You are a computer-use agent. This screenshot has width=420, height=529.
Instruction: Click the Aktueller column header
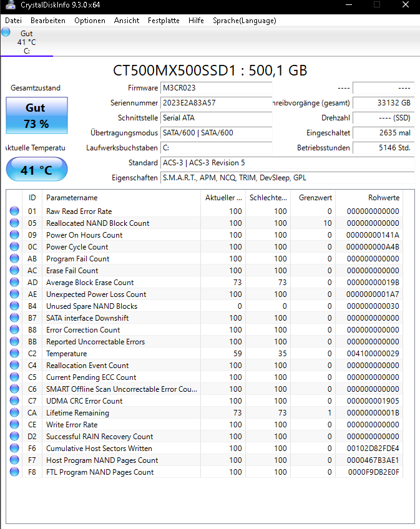tap(223, 198)
